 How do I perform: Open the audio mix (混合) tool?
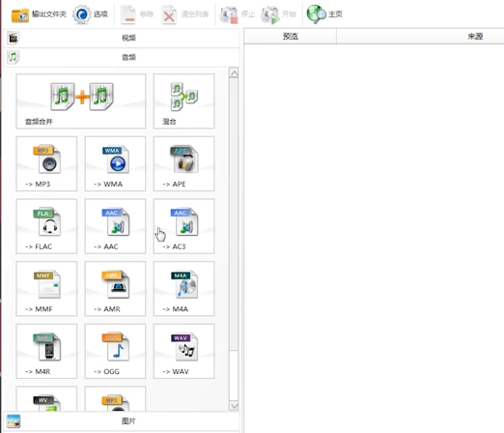(184, 101)
